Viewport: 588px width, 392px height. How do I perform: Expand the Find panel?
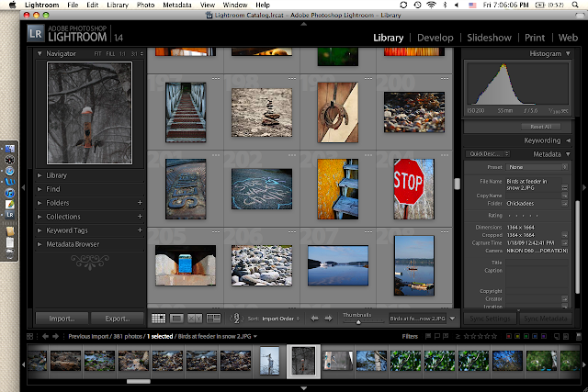tap(53, 188)
